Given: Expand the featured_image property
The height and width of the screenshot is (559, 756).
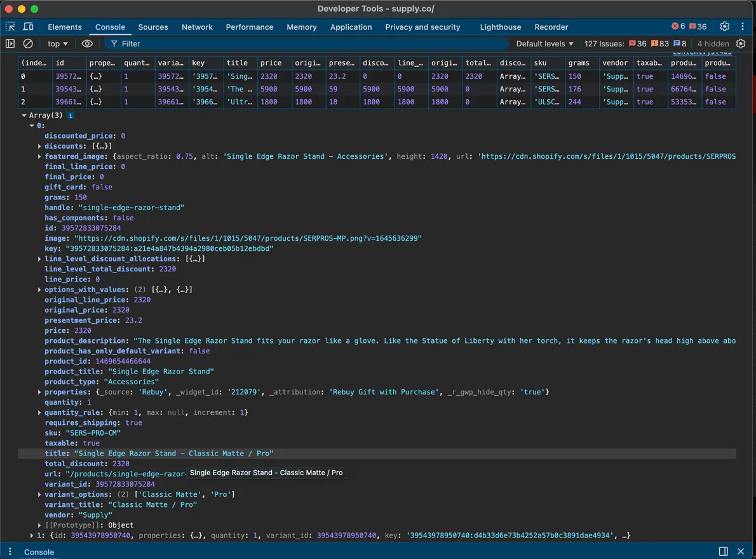Looking at the screenshot, I should click(x=39, y=156).
